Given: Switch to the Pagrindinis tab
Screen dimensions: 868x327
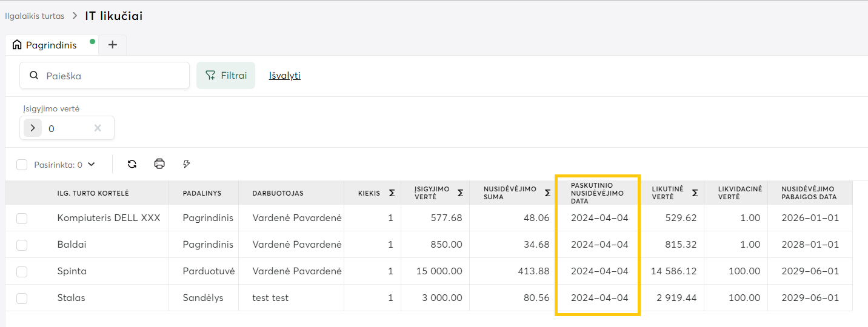Looking at the screenshot, I should click(x=51, y=45).
